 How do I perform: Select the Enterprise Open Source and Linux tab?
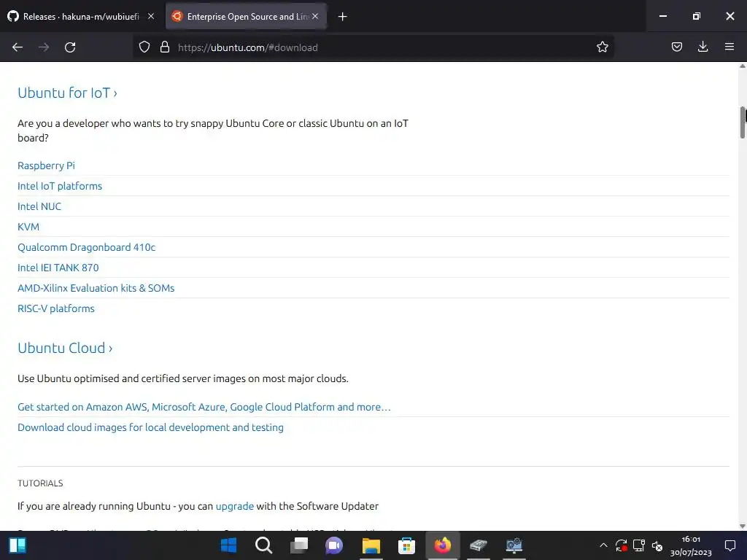[247, 16]
